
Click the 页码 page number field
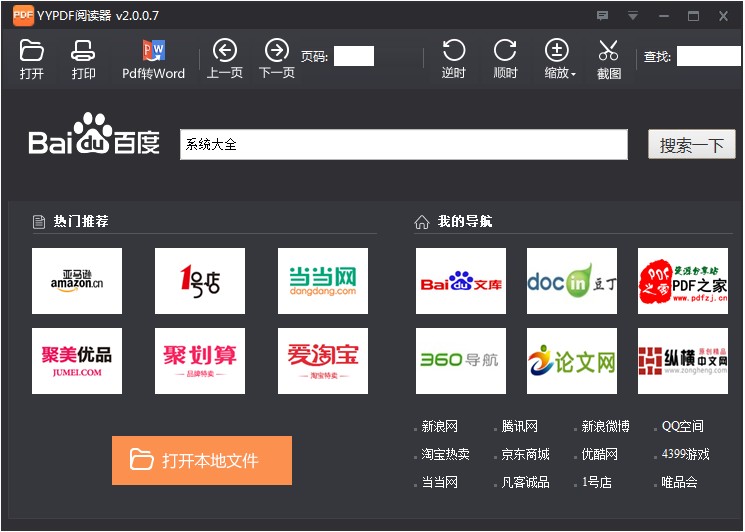point(353,56)
